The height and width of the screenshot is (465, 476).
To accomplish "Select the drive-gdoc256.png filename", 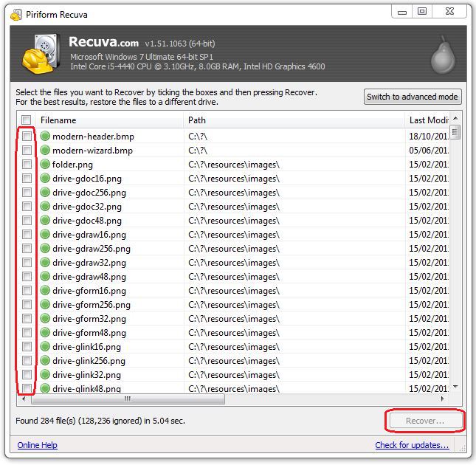I will (89, 193).
